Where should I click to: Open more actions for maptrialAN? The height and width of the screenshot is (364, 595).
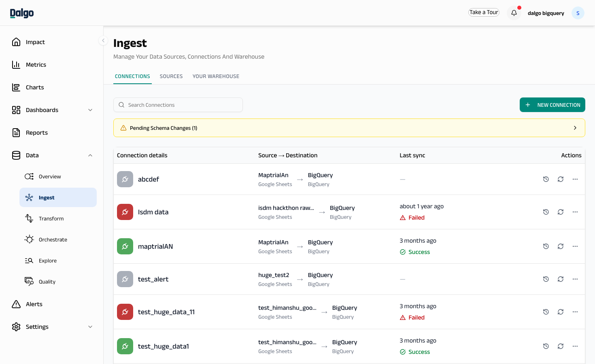click(575, 246)
